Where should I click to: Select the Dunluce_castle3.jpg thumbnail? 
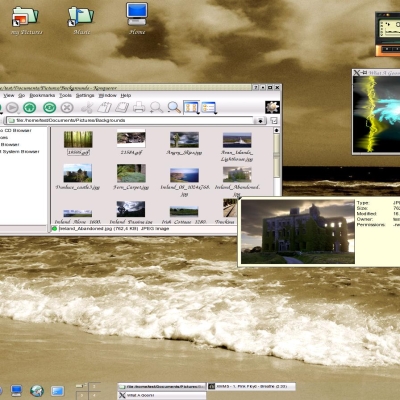tap(78, 173)
